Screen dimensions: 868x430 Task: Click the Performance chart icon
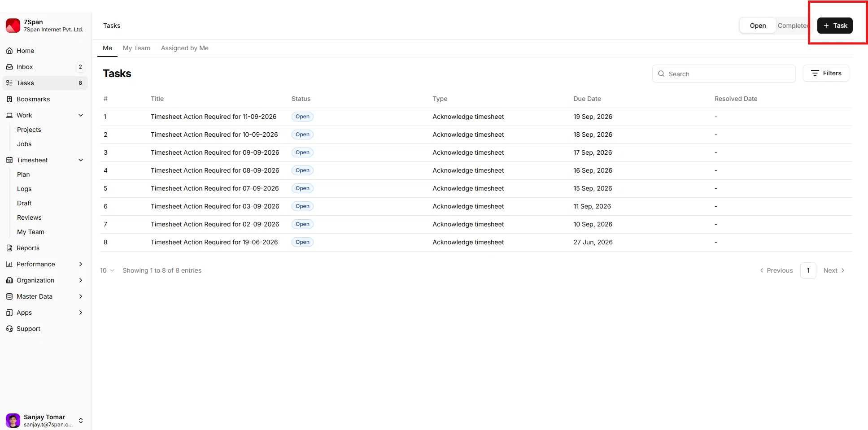tap(9, 264)
